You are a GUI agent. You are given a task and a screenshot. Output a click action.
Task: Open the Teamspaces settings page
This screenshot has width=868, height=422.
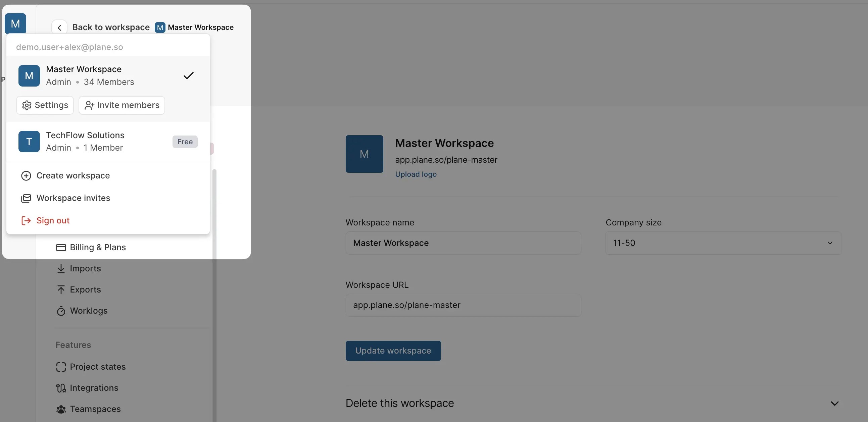(95, 409)
